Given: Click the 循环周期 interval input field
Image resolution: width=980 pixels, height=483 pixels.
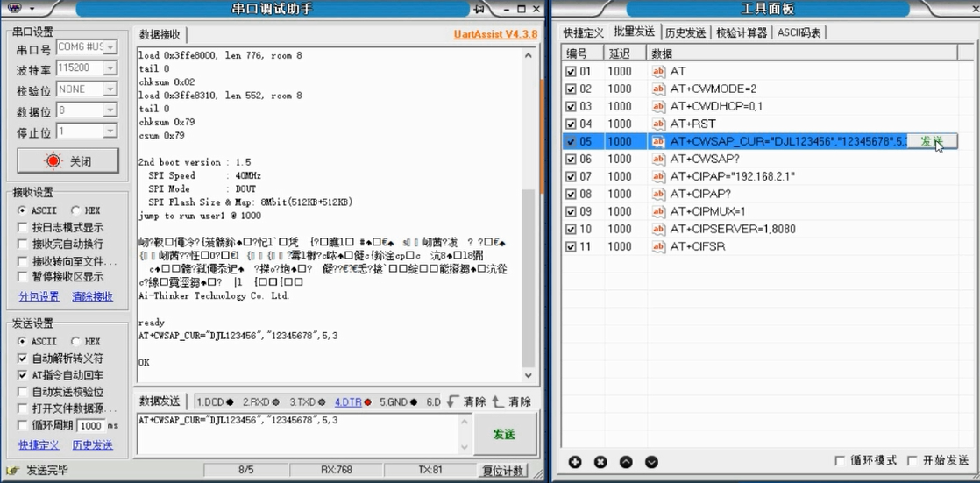Looking at the screenshot, I should pos(91,425).
